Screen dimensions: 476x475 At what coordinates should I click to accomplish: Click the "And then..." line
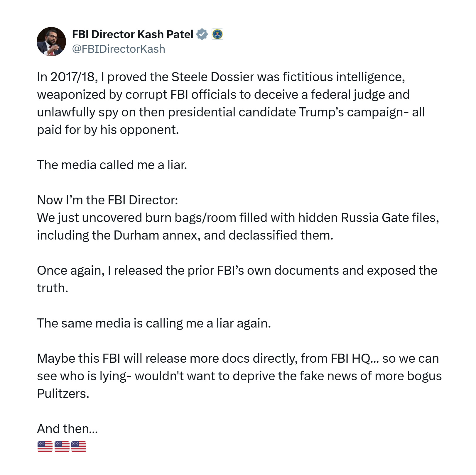coord(67,429)
